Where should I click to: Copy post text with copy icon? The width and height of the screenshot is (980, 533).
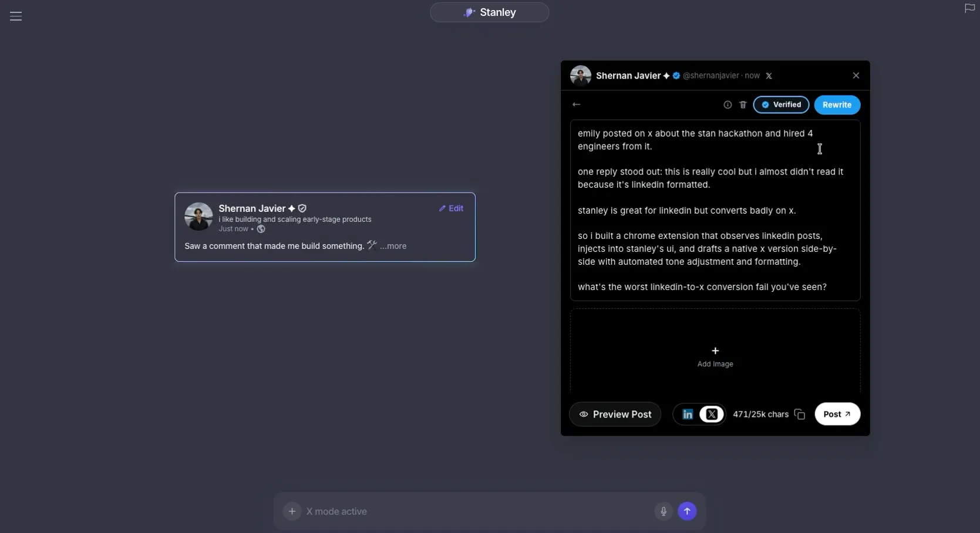coord(799,414)
